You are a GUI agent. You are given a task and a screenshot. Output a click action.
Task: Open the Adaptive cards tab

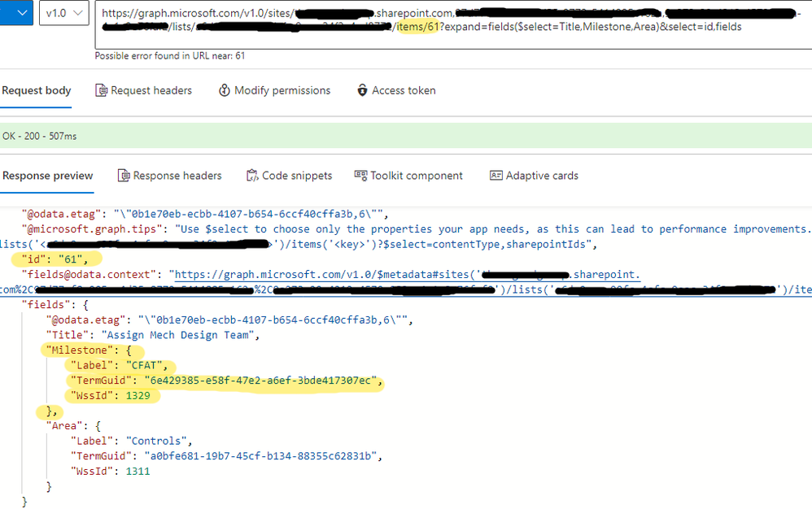[x=534, y=176]
